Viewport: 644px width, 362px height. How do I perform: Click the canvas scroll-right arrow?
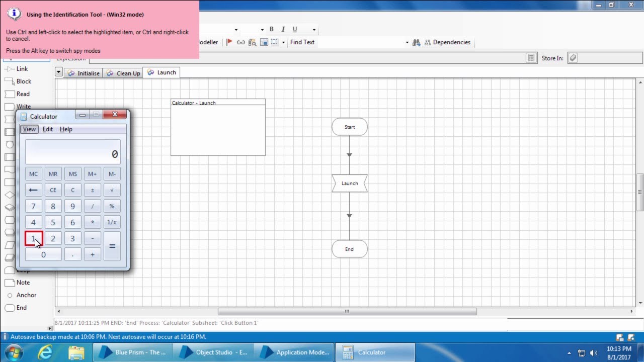pos(632,311)
